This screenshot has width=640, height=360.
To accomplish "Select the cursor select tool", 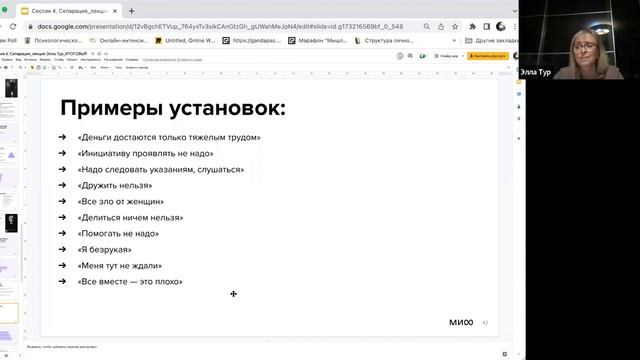I will pos(32,67).
